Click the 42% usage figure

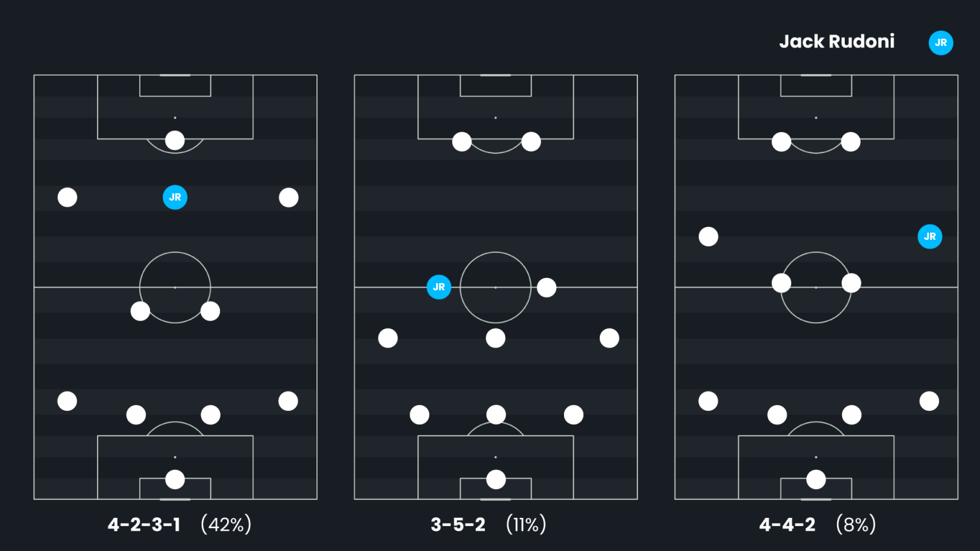tap(226, 525)
